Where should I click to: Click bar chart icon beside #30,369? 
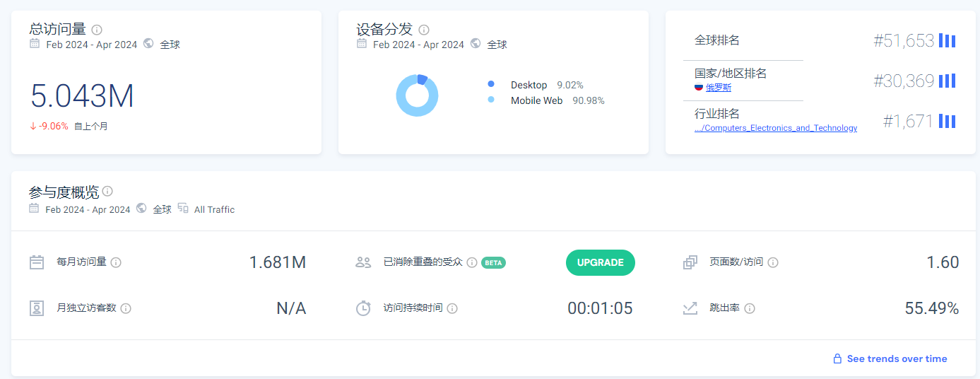click(947, 81)
